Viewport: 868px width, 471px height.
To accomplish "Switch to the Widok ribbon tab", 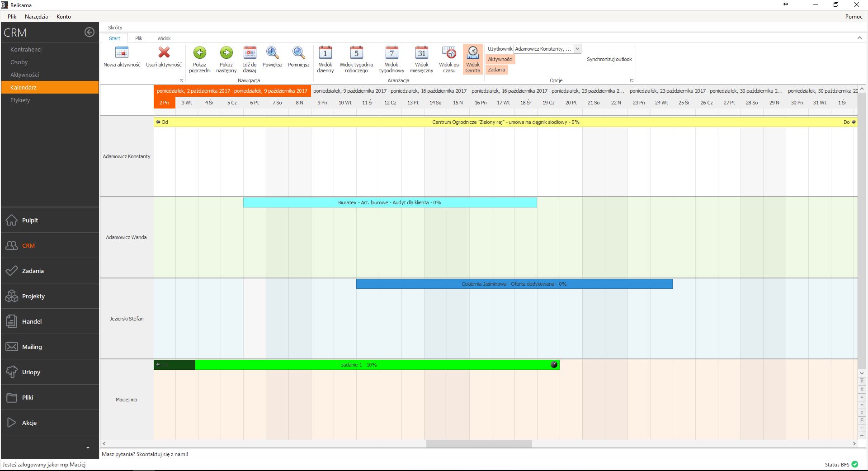I will (x=164, y=38).
